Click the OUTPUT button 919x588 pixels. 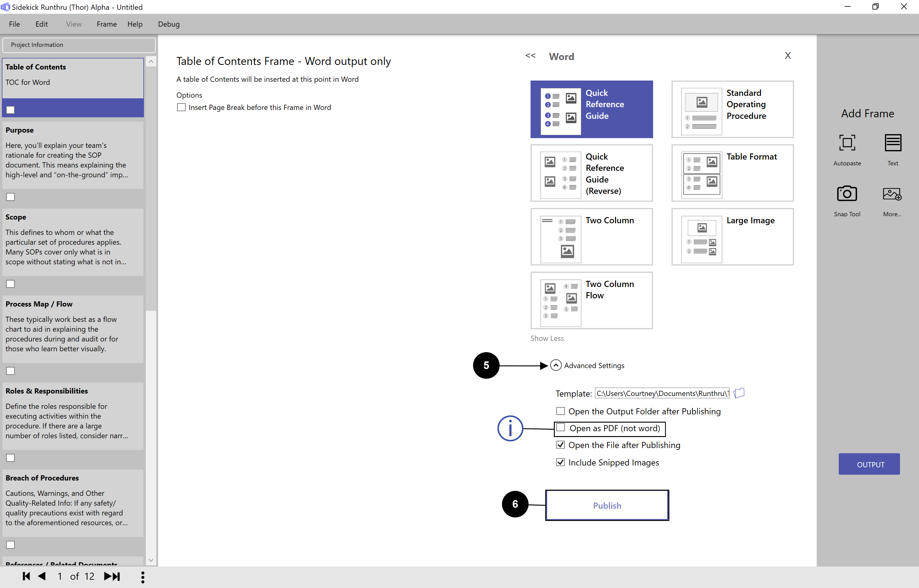[869, 464]
